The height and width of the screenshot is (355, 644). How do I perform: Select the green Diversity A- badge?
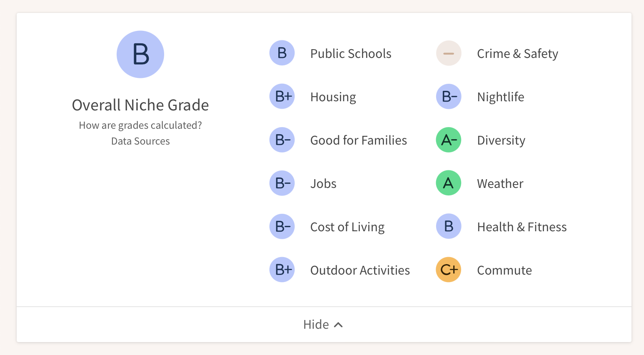449,140
